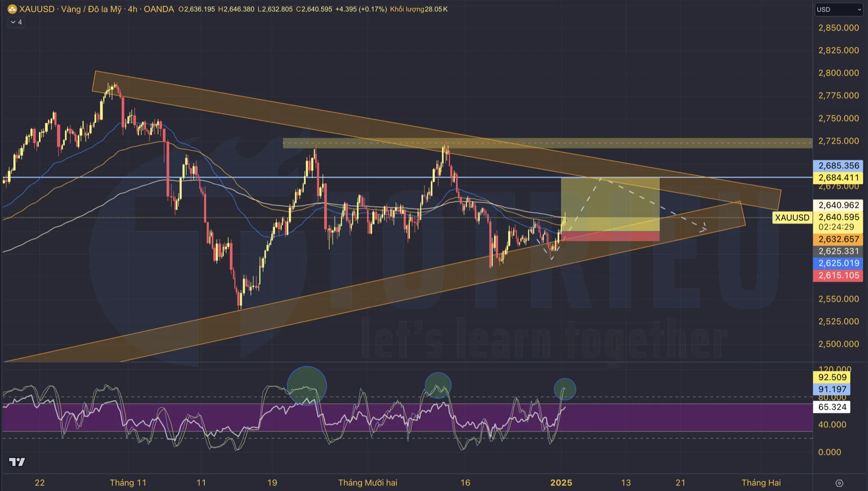This screenshot has height=491, width=868.
Task: Click the 2,625.331 gray price label
Action: 838,251
